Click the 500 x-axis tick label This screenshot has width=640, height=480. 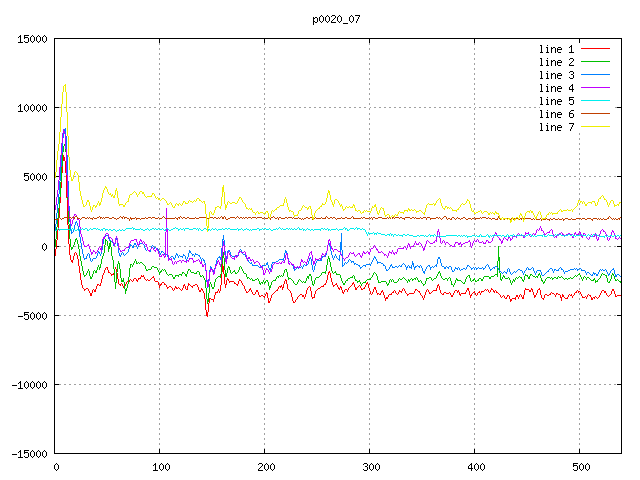[579, 467]
